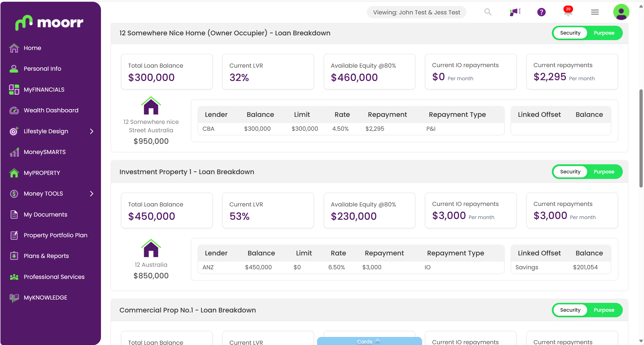
Task: Click the $950,000 property value
Action: 151,141
